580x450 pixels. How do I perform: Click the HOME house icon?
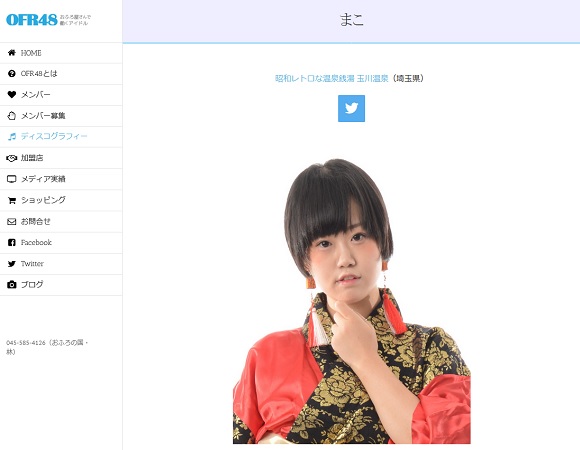12,53
